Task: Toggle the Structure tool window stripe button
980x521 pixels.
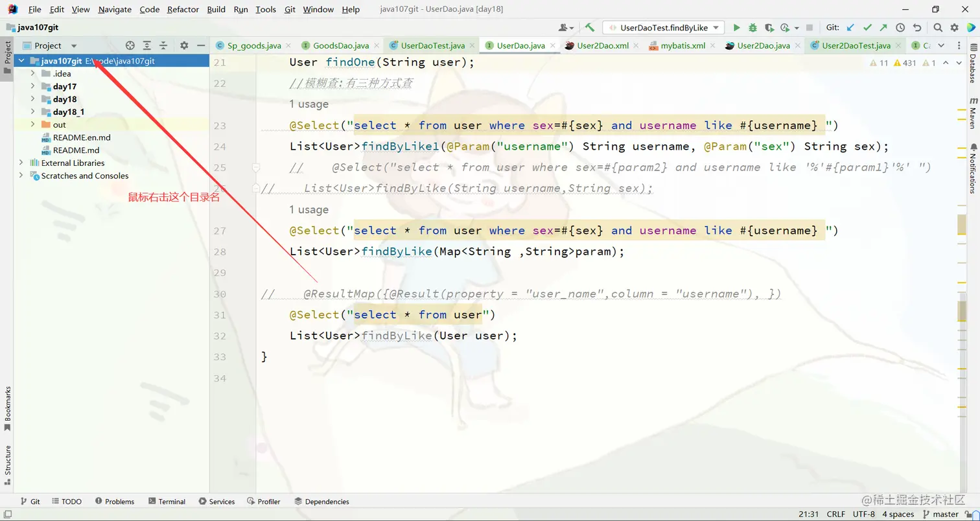Action: coord(7,465)
